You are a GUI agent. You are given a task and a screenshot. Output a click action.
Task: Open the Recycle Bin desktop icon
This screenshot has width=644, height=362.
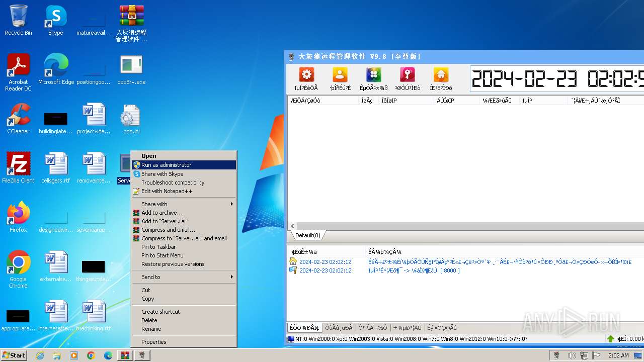(x=18, y=20)
